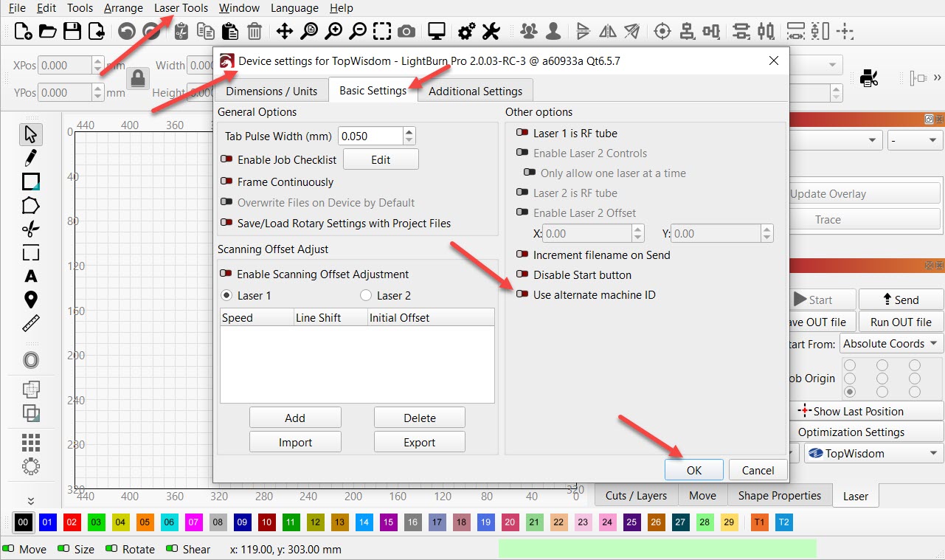Expand the left toolbar overflow chevron
The image size is (945, 560).
30,501
